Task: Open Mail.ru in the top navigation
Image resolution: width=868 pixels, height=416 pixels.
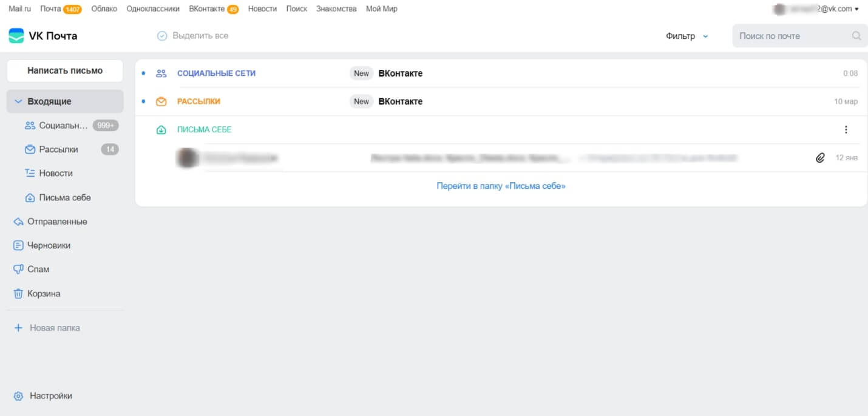Action: [19, 9]
